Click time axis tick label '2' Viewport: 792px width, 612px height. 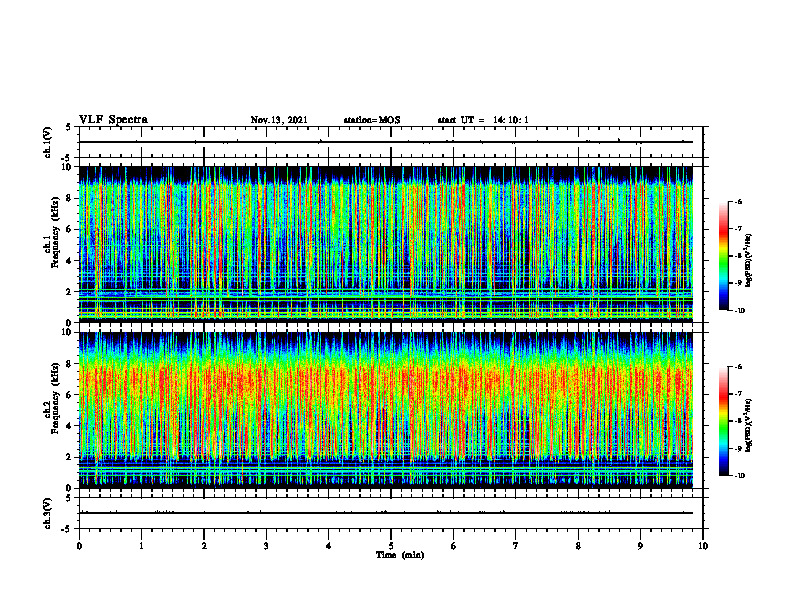click(x=204, y=546)
